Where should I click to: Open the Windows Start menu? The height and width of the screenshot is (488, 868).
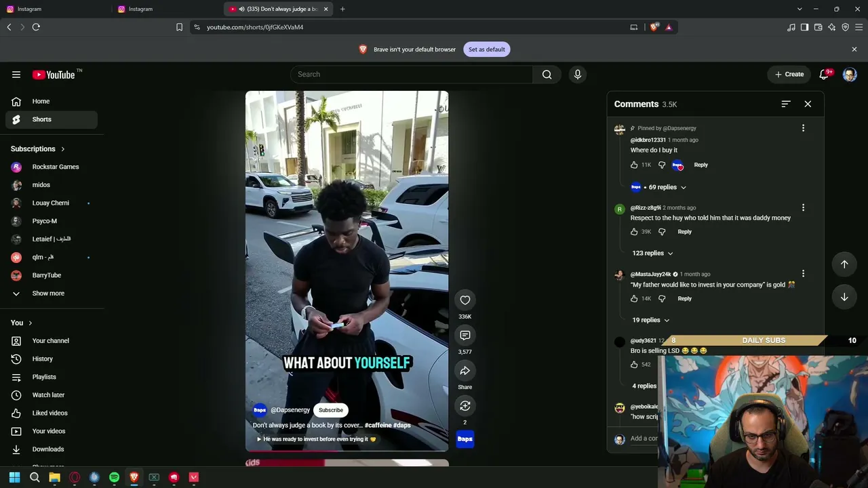pos(14,477)
